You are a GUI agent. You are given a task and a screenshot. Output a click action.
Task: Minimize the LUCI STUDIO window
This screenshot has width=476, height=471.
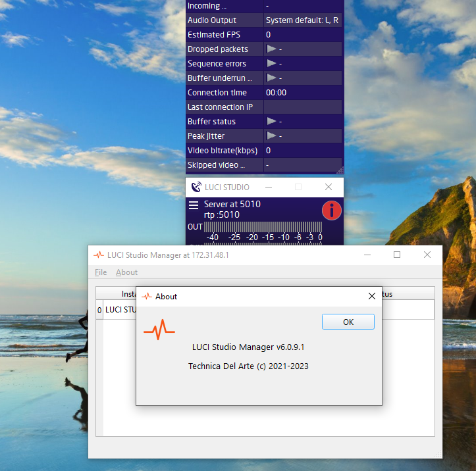pos(269,187)
